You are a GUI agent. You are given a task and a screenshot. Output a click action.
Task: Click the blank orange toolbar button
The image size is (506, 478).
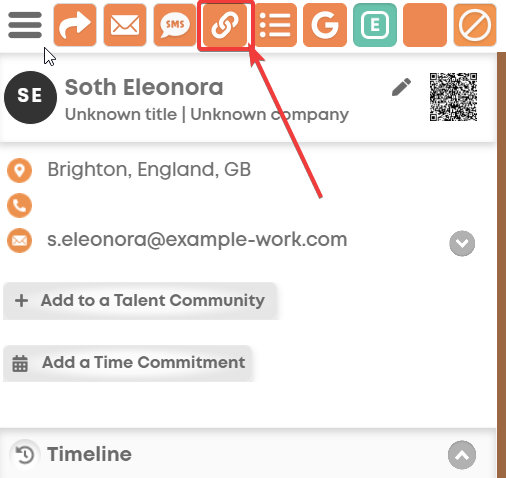pyautogui.click(x=425, y=25)
